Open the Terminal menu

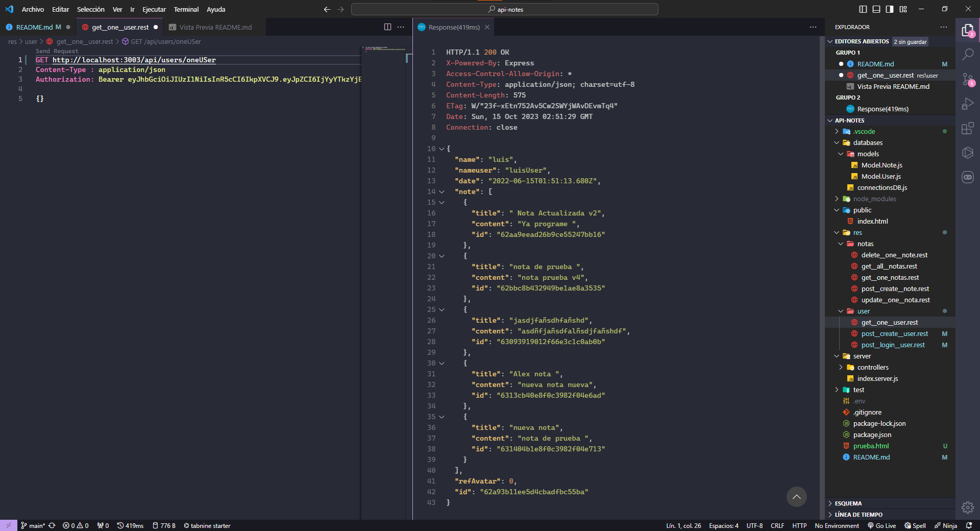pos(186,9)
